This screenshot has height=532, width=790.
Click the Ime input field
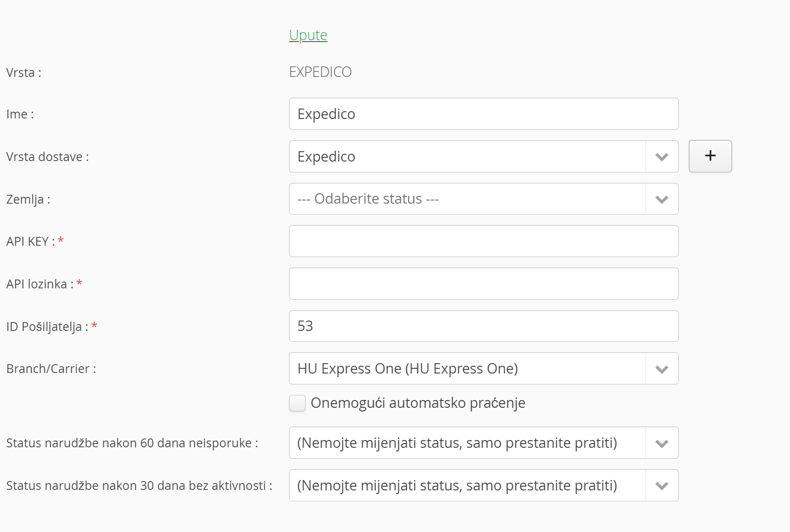click(483, 114)
